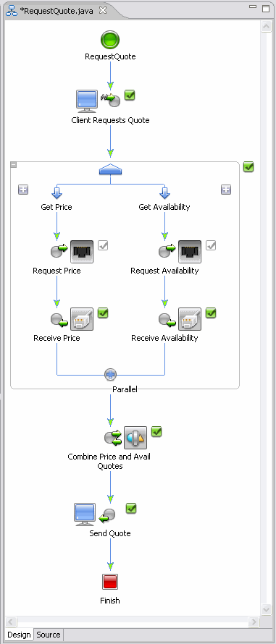Click Combine Price and Avail Quotes label
276x644 pixels.
click(109, 461)
